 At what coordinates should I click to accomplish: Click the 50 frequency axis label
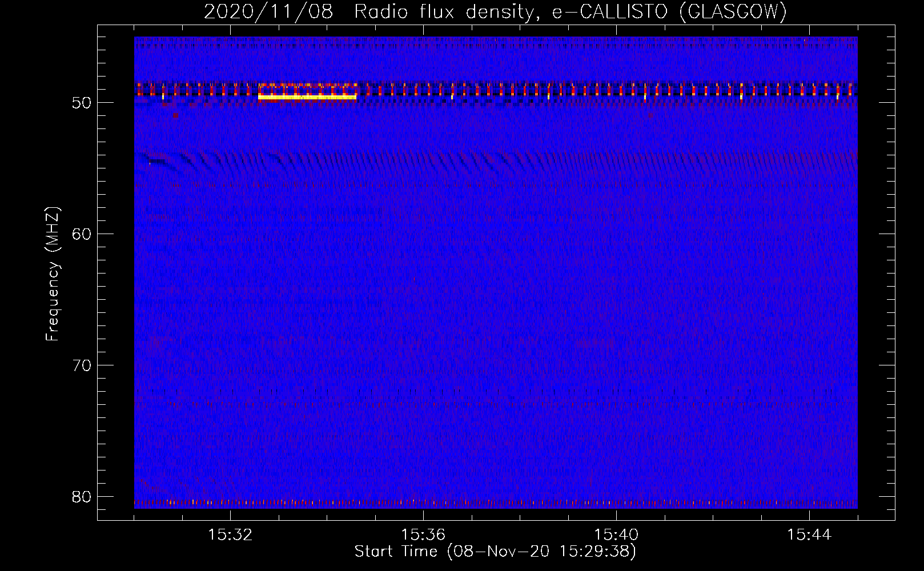coord(82,103)
